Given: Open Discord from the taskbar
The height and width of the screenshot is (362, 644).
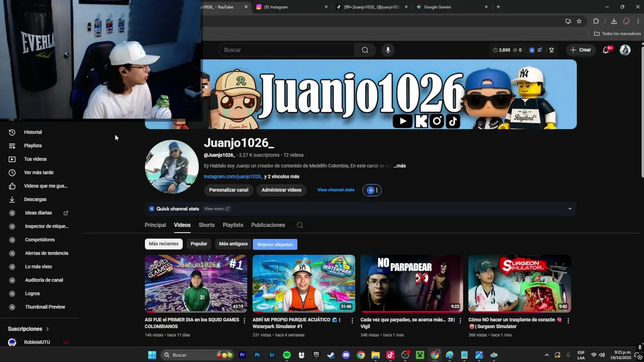Looking at the screenshot, I should [x=346, y=355].
